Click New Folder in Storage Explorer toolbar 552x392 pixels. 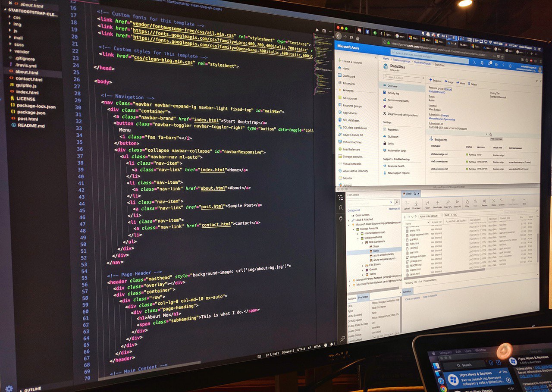coord(437,204)
